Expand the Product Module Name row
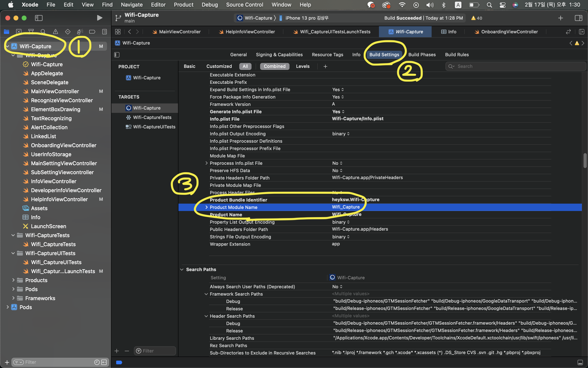 coord(207,207)
